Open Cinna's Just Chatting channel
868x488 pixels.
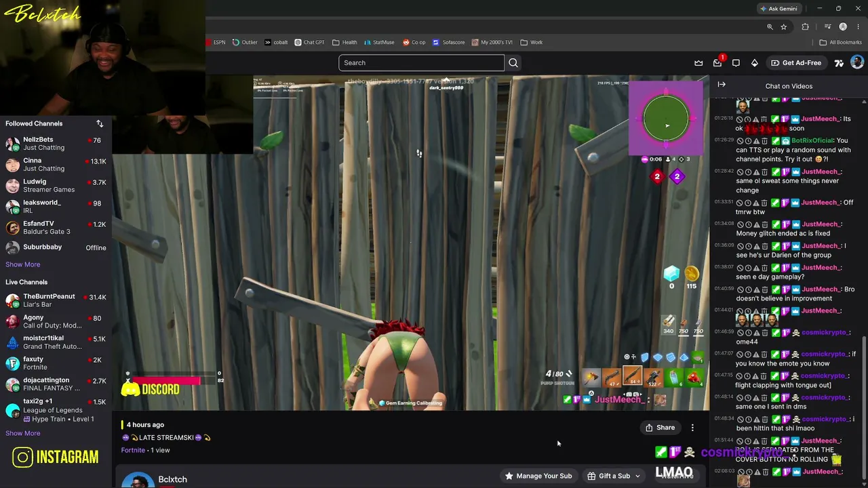[56, 165]
